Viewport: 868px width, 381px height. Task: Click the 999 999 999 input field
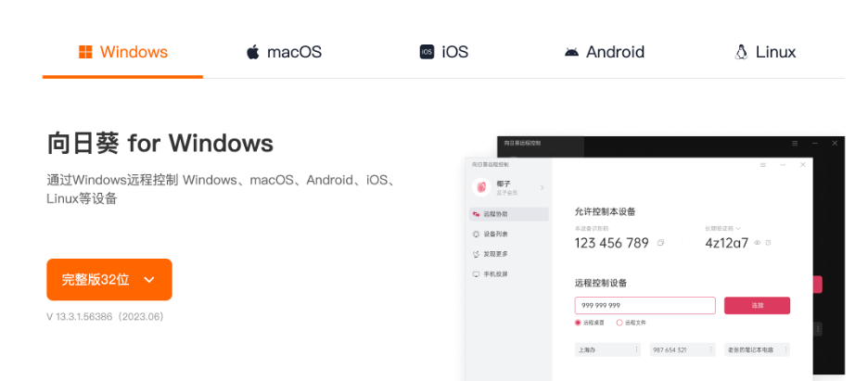pyautogui.click(x=645, y=306)
